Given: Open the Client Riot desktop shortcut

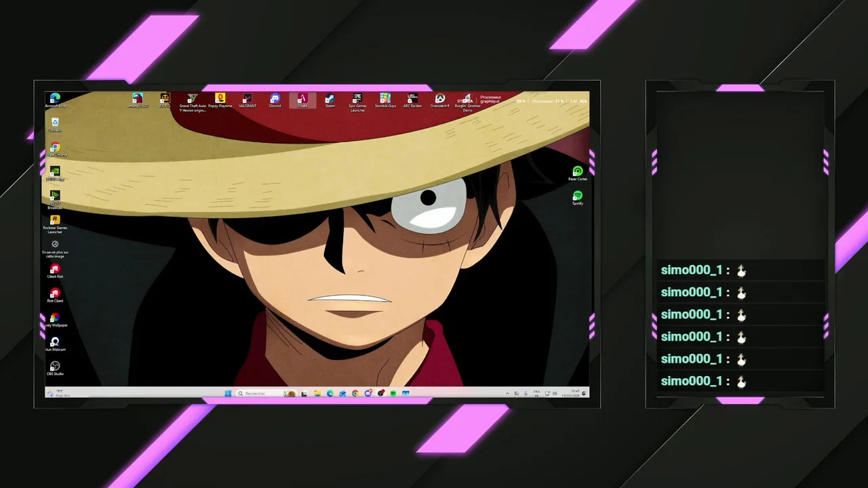Looking at the screenshot, I should click(56, 271).
